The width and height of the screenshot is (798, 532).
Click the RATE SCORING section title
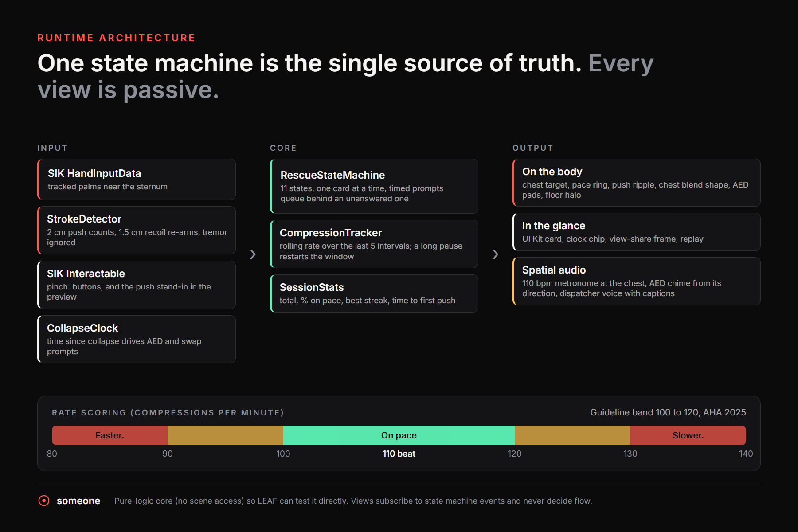coord(168,413)
